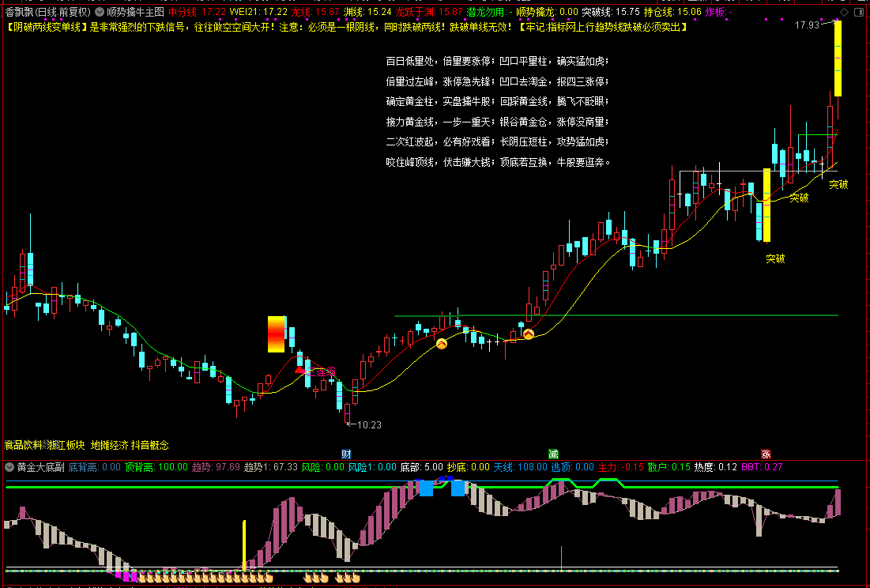Viewport: 870px width, 588px height.
Task: Click the topmost 突破 label at right edge
Action: click(x=838, y=185)
